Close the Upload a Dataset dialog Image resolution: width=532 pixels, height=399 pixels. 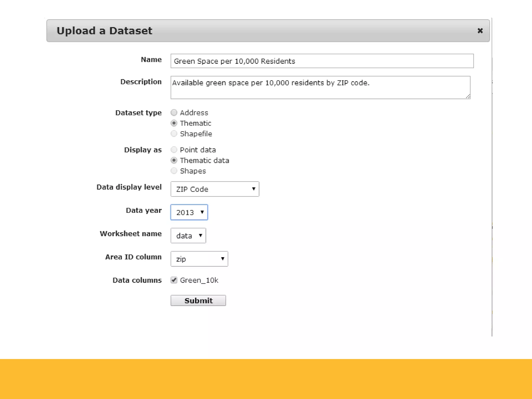[480, 31]
